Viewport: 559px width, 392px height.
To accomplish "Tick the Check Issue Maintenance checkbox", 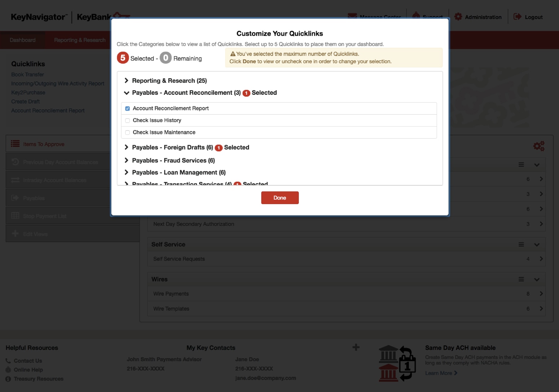I will click(x=127, y=132).
